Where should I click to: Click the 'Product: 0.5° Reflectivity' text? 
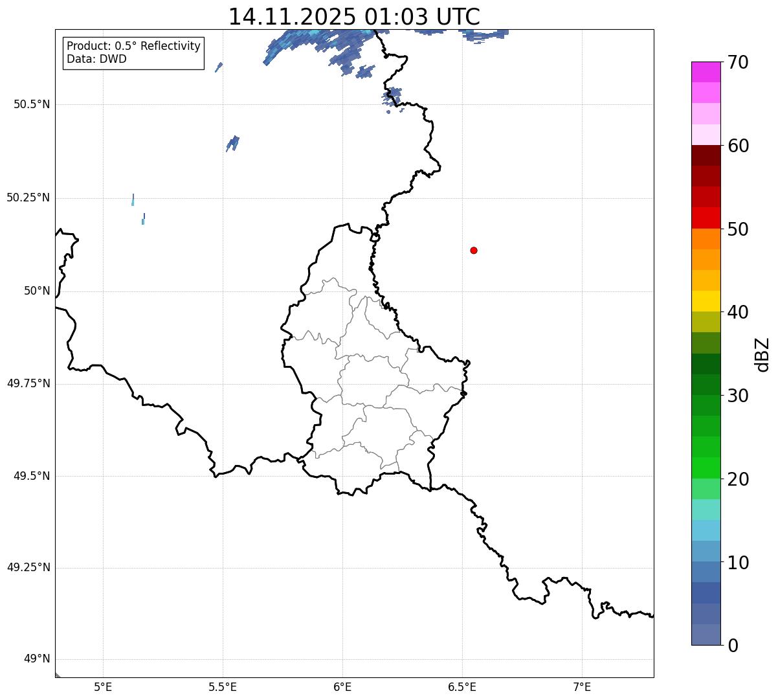point(133,47)
